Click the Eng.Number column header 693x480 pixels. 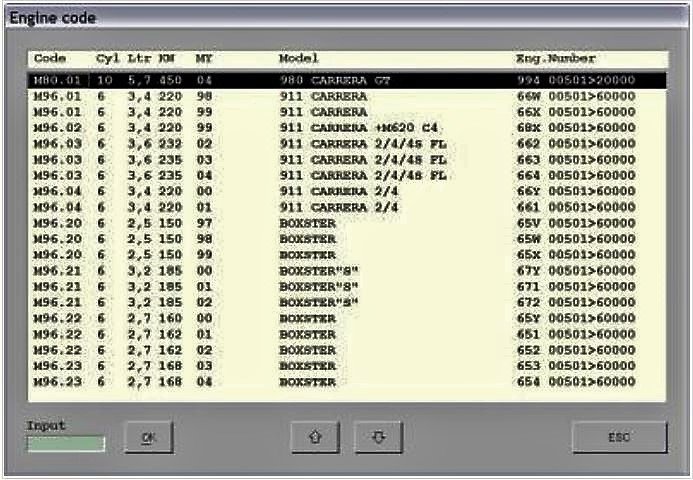556,58
